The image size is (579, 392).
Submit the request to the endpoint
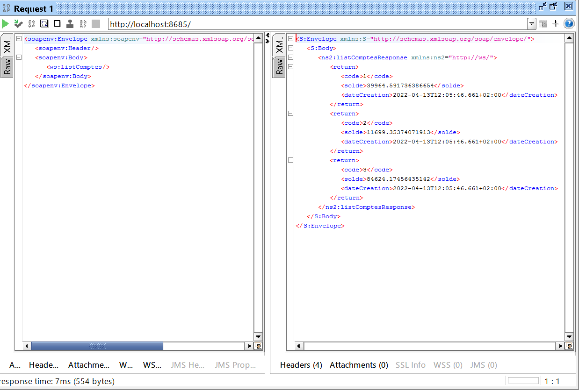coord(6,23)
